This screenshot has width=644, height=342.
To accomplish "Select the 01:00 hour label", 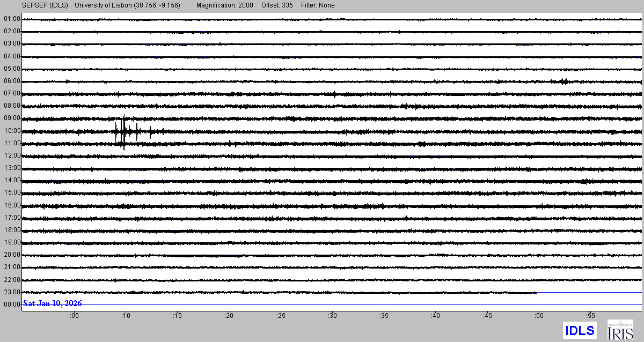I will (12, 19).
